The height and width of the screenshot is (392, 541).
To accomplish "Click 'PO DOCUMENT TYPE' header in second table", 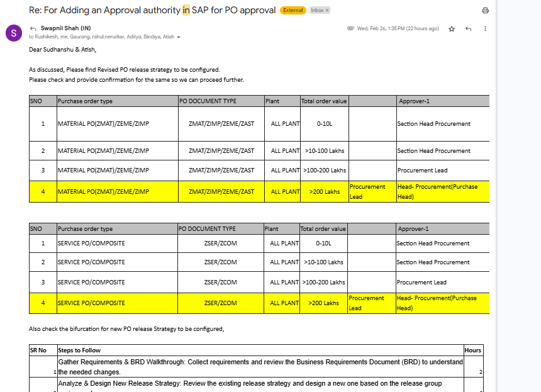I will tap(207, 229).
